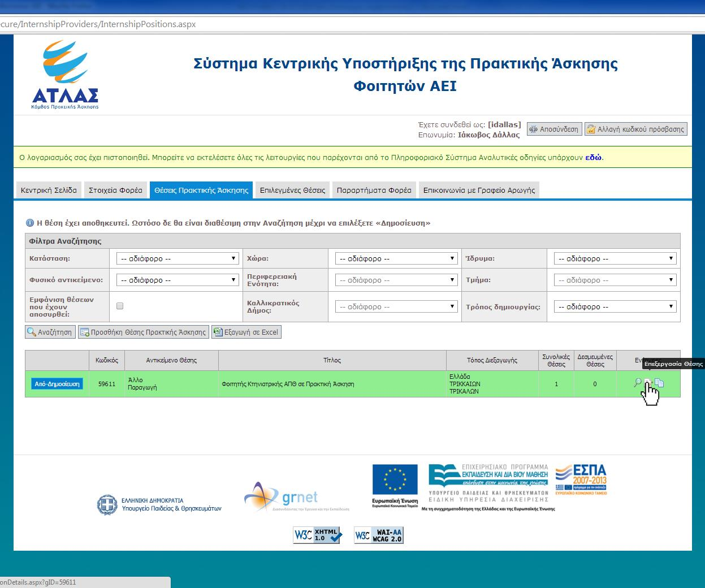This screenshot has height=588, width=705.
Task: Click the ΑΤΛΑΣ logo
Action: point(65,75)
